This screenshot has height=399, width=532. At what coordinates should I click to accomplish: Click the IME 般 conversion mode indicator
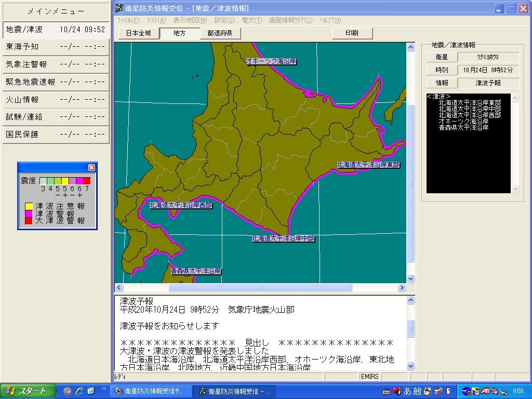[417, 391]
